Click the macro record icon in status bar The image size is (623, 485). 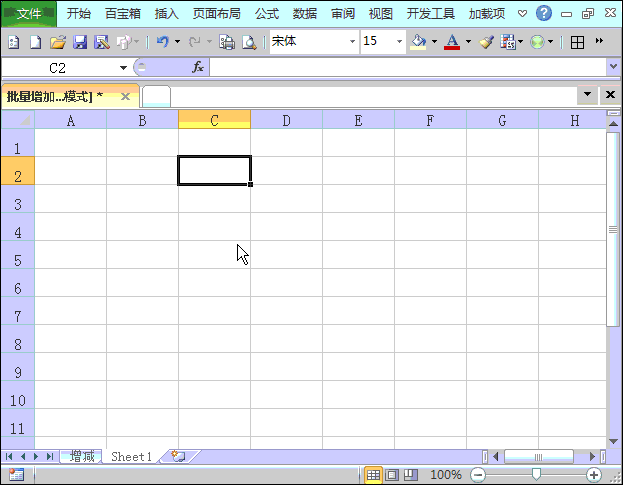click(16, 474)
